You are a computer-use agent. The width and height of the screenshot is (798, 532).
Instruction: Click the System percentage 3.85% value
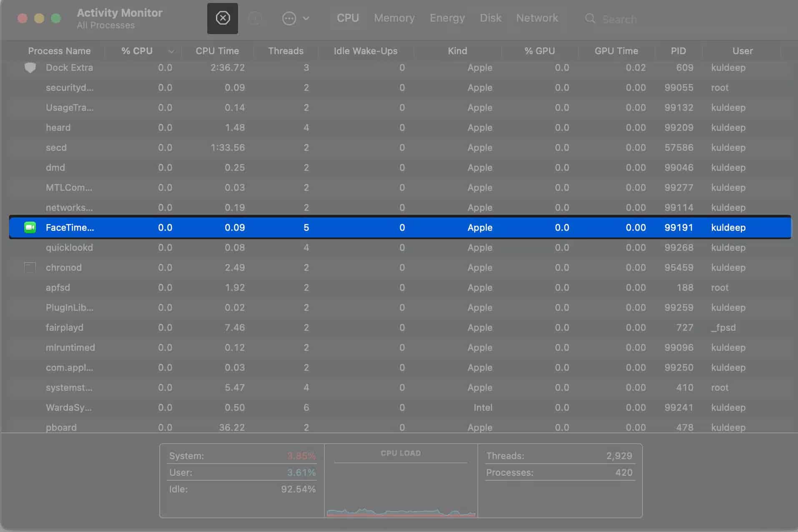click(x=301, y=456)
